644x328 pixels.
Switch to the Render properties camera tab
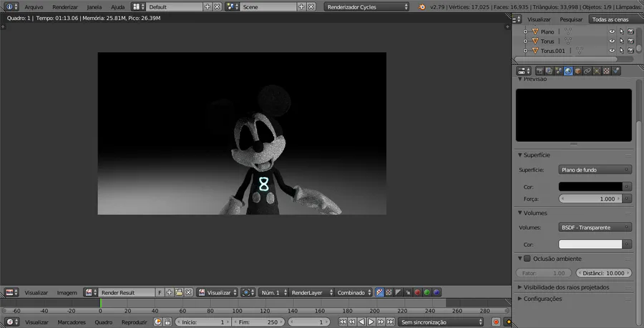(540, 71)
